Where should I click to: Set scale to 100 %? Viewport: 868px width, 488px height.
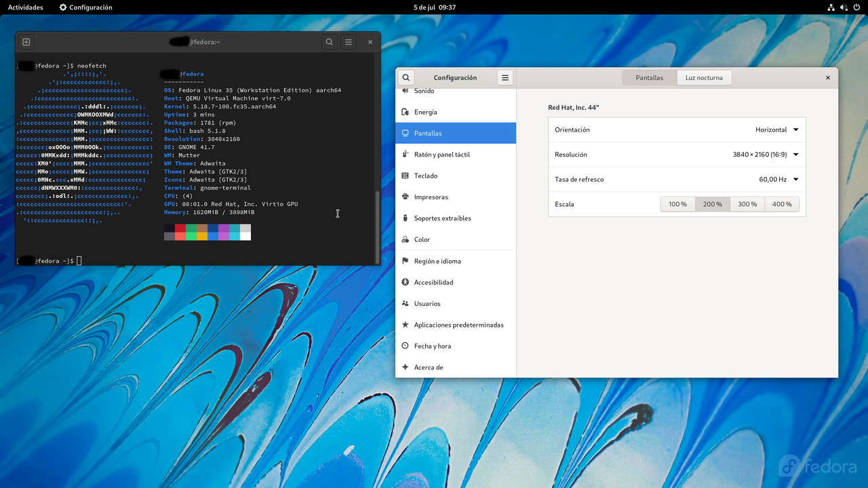coord(677,204)
